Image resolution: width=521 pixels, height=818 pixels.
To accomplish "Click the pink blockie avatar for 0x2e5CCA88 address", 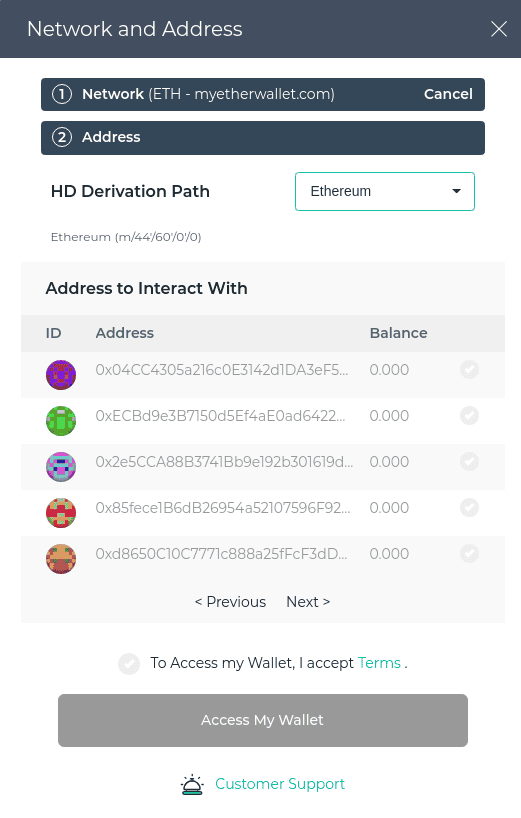I will click(x=61, y=466).
